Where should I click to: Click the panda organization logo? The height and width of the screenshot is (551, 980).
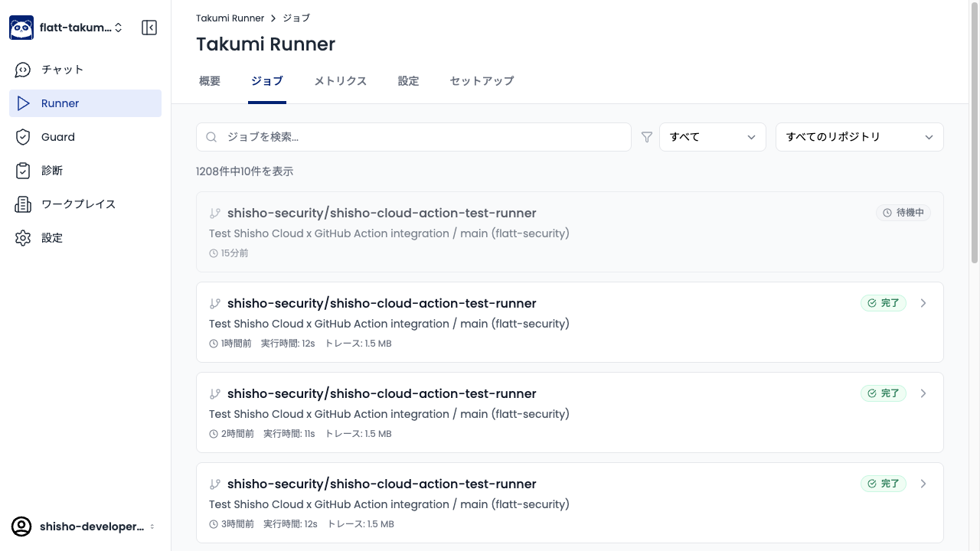(x=21, y=28)
